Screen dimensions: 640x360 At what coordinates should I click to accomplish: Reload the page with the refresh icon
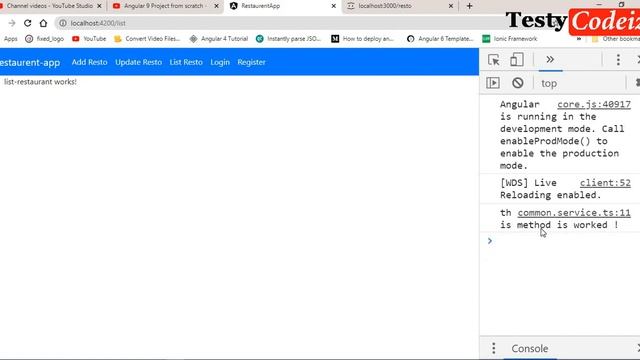coord(27,23)
